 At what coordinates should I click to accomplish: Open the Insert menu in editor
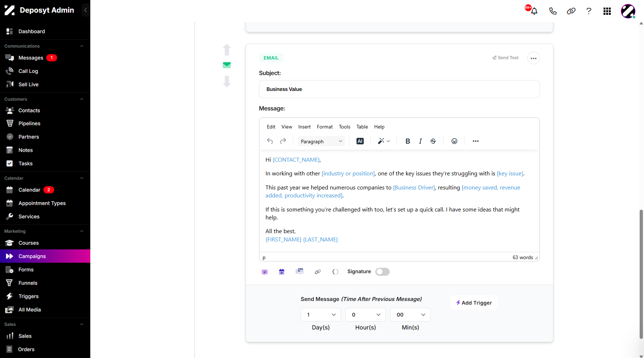point(304,127)
